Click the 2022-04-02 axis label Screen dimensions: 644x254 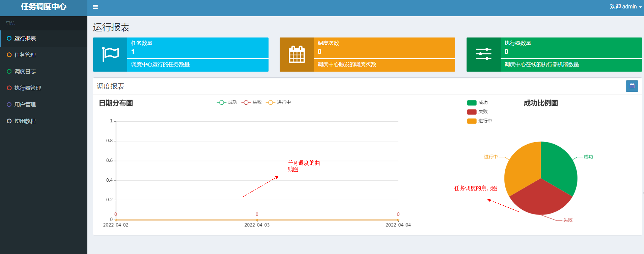(x=116, y=225)
